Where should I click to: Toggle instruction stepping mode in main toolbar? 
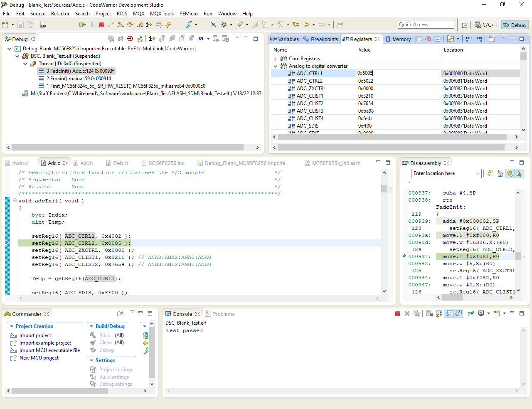tap(149, 25)
